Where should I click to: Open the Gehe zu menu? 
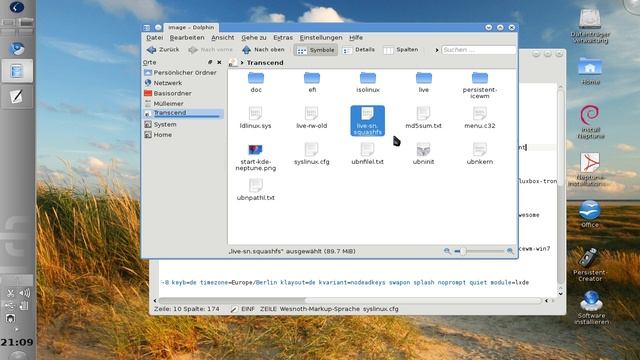tap(253, 38)
